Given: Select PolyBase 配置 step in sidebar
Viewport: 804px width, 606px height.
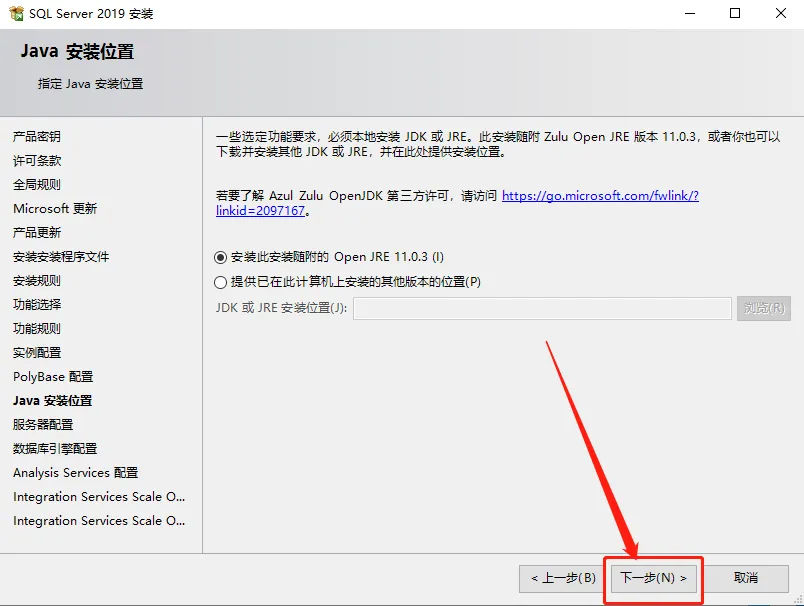Looking at the screenshot, I should coord(53,377).
